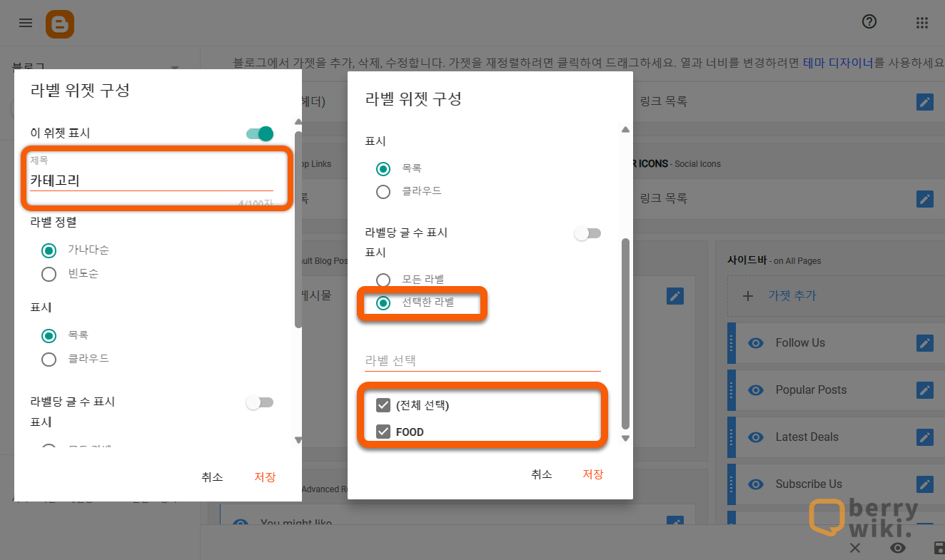
Task: Click 취소 in the 라벨 선택 dialog
Action: coord(542,474)
